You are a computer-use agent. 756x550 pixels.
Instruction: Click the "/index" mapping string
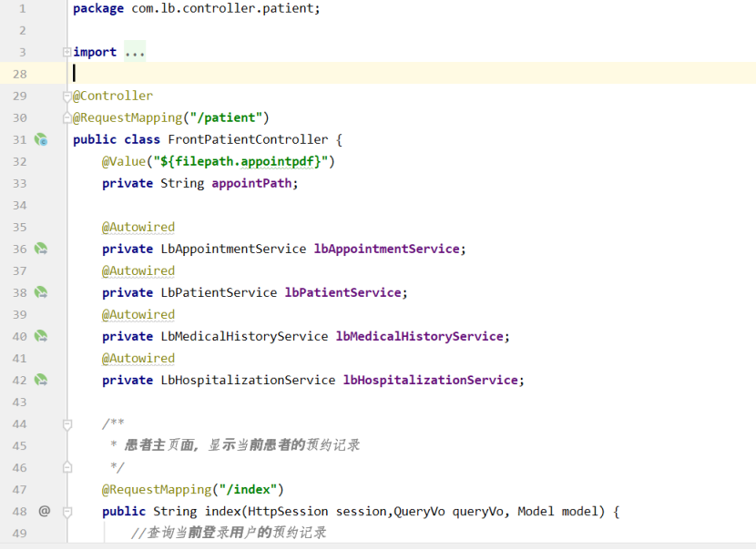(x=248, y=490)
